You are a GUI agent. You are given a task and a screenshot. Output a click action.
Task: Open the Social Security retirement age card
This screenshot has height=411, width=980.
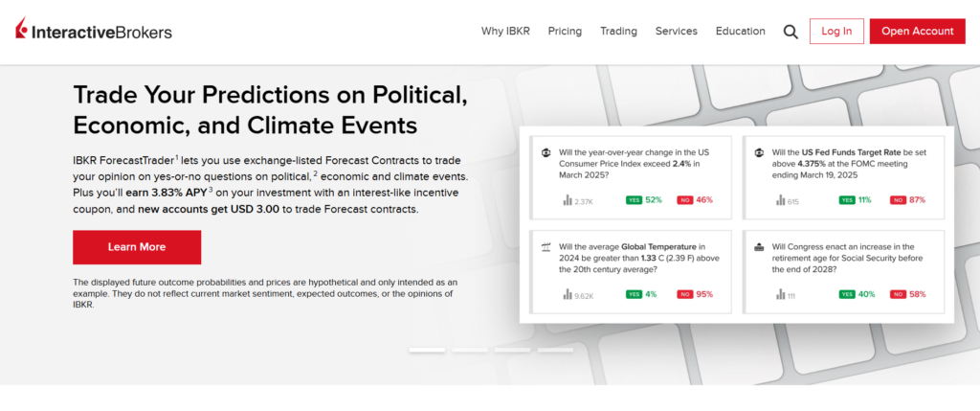click(x=844, y=272)
